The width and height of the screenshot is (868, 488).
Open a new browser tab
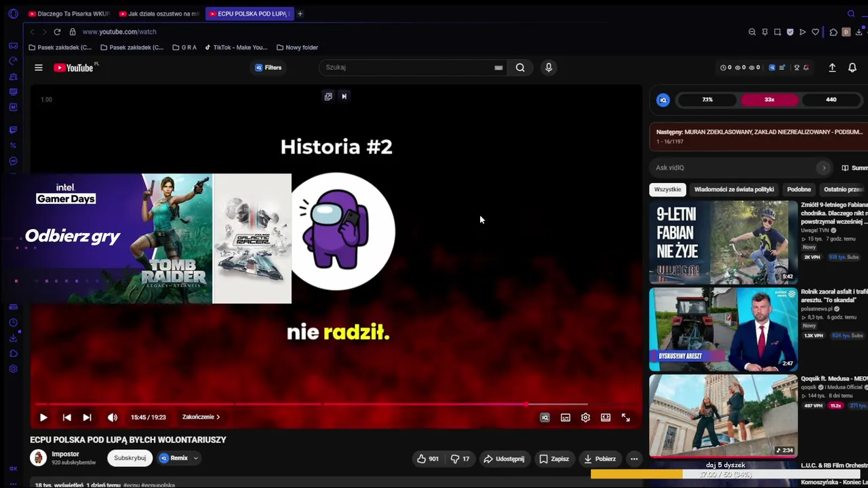point(300,14)
